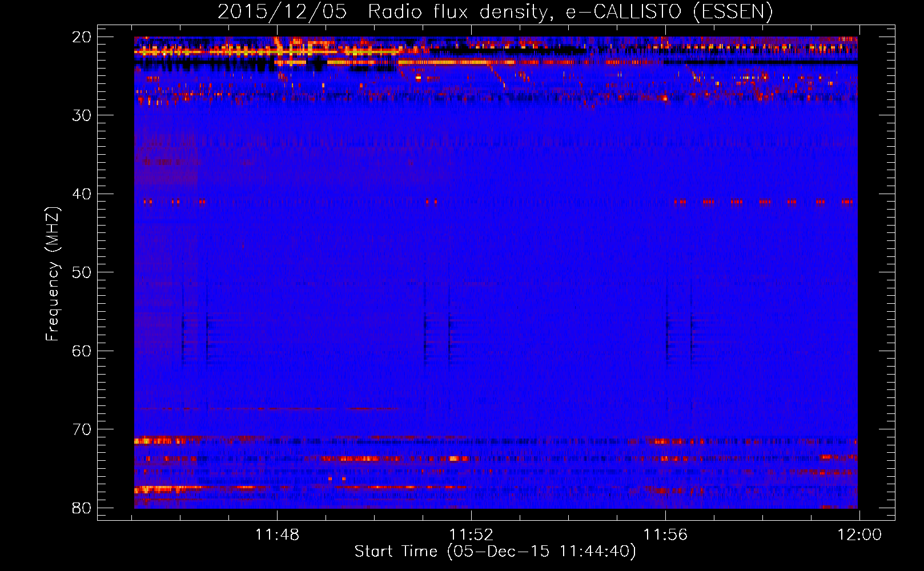Click the 20 frequency tick label
The image size is (924, 571).
[x=82, y=37]
